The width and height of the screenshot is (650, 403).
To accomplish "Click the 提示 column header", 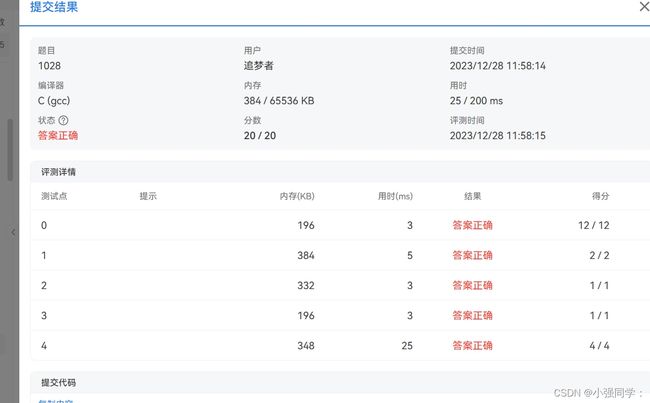I will coord(148,196).
